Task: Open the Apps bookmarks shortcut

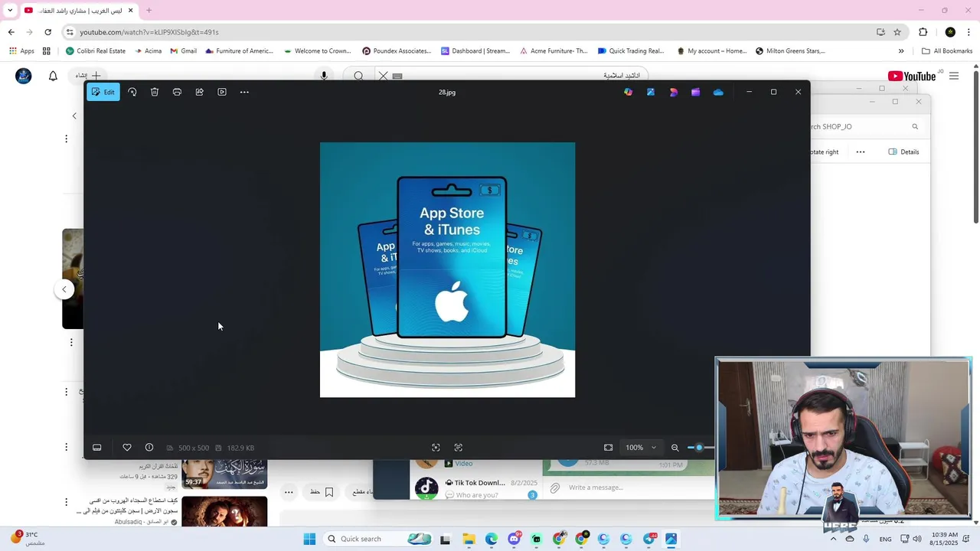Action: click(21, 51)
